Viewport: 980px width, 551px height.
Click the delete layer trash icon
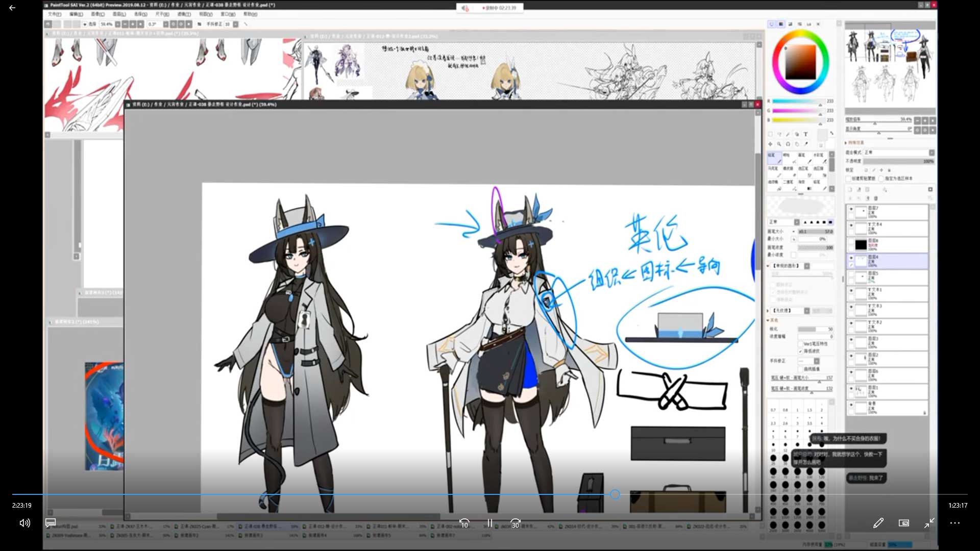[876, 198]
